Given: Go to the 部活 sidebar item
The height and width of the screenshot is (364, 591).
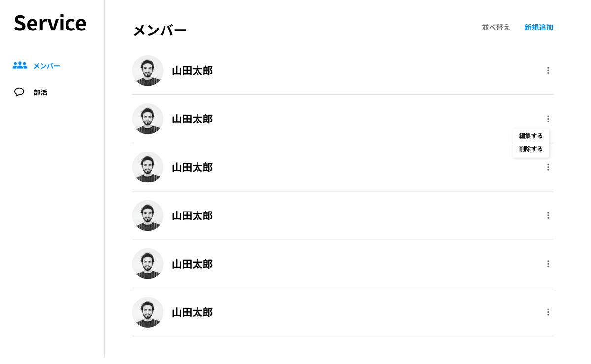Looking at the screenshot, I should (x=31, y=92).
